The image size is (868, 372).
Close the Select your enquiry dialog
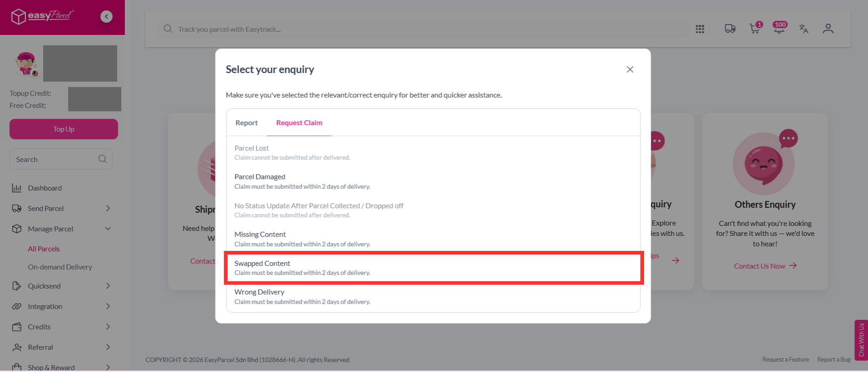click(x=630, y=69)
